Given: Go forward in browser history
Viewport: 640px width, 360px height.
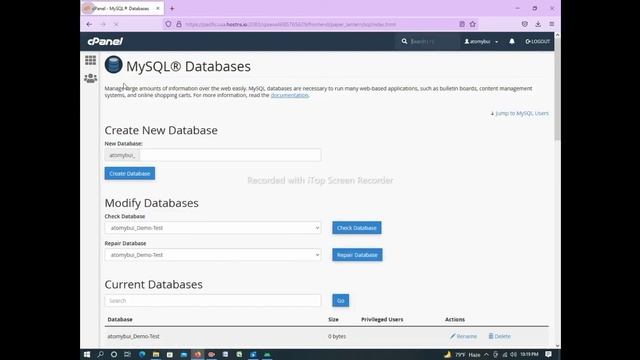Looking at the screenshot, I should coord(103,24).
